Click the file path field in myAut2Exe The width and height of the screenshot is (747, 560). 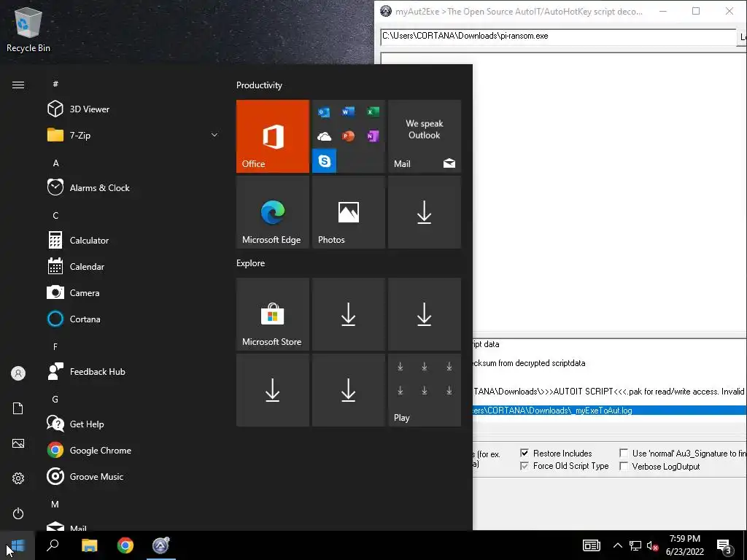558,36
